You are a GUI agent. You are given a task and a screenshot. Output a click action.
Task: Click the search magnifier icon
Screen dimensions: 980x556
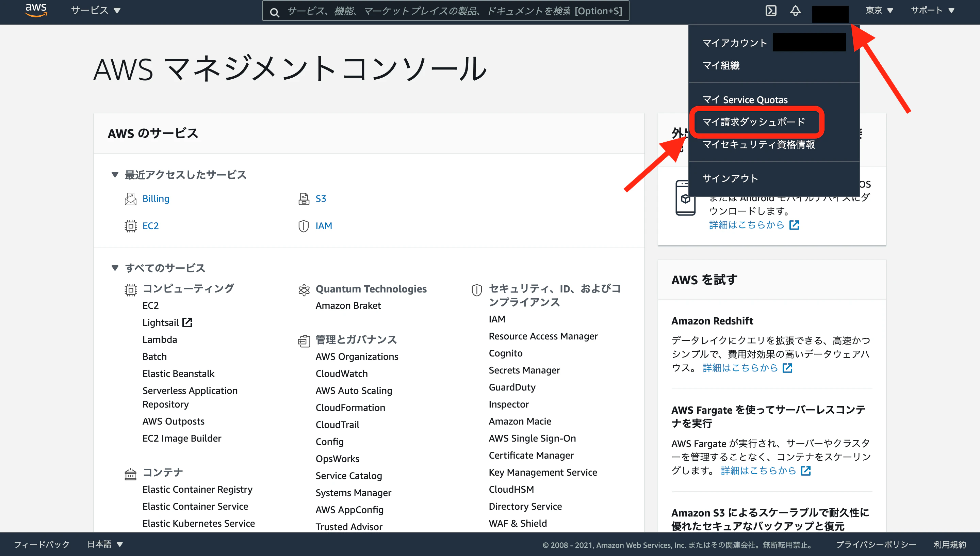274,13
